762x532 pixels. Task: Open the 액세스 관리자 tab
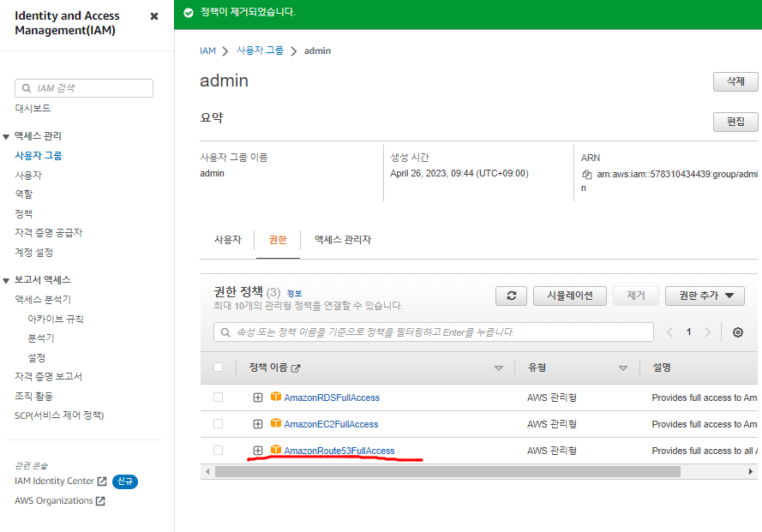point(343,240)
